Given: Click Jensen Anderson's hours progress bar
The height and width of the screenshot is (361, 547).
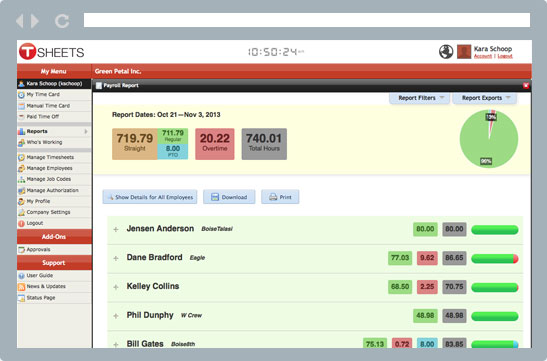Looking at the screenshot, I should 495,230.
